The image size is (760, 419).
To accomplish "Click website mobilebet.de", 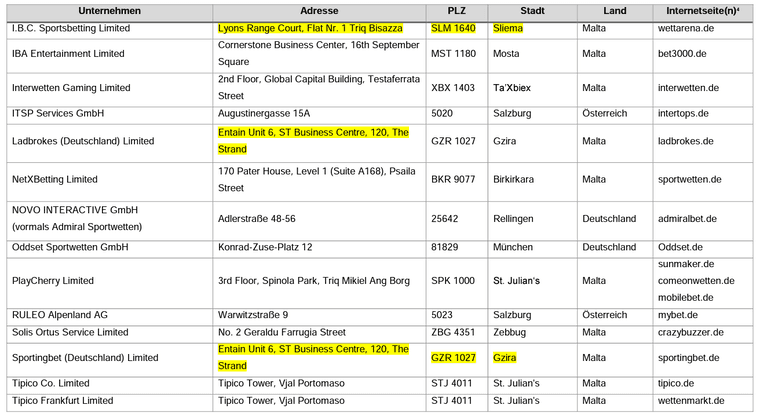I will [x=685, y=298].
